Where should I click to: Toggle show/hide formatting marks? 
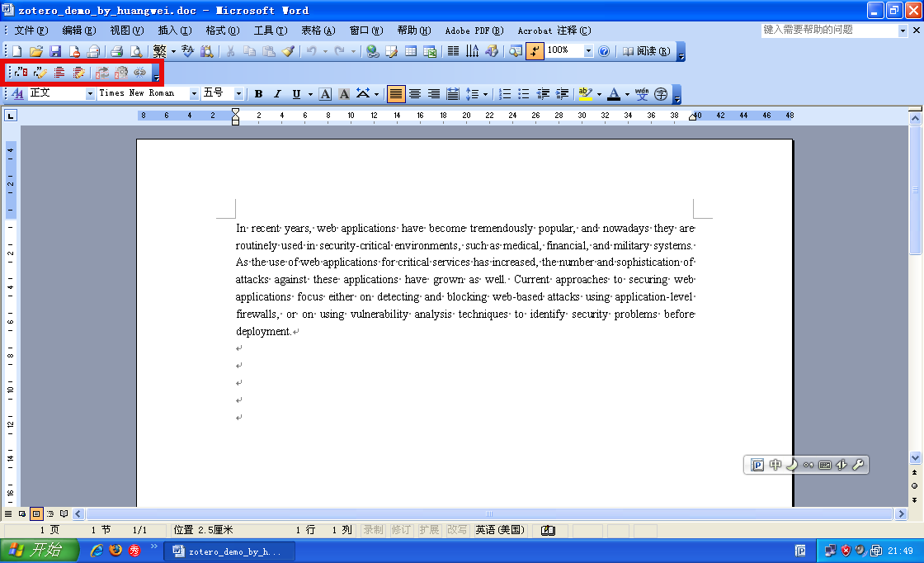(x=534, y=51)
